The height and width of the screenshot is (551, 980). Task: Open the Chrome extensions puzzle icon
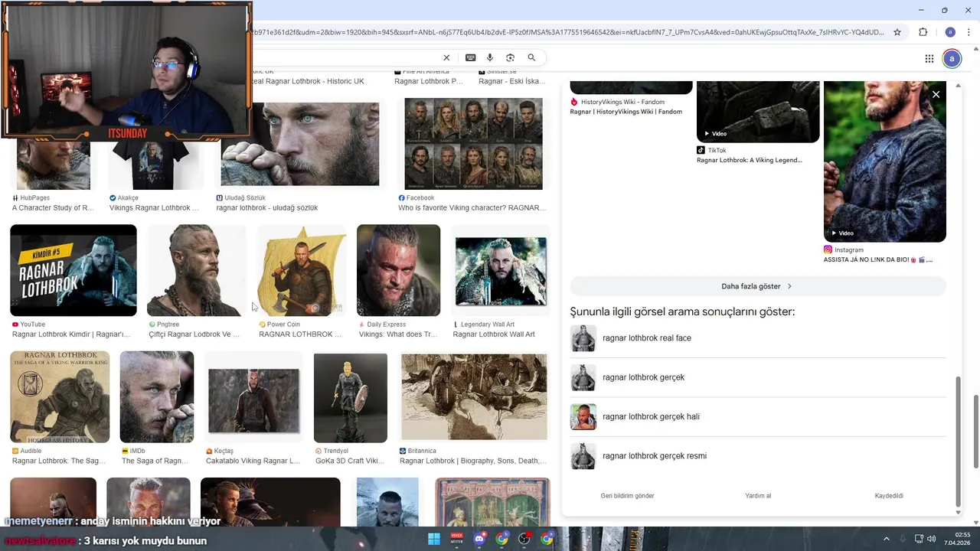[923, 32]
